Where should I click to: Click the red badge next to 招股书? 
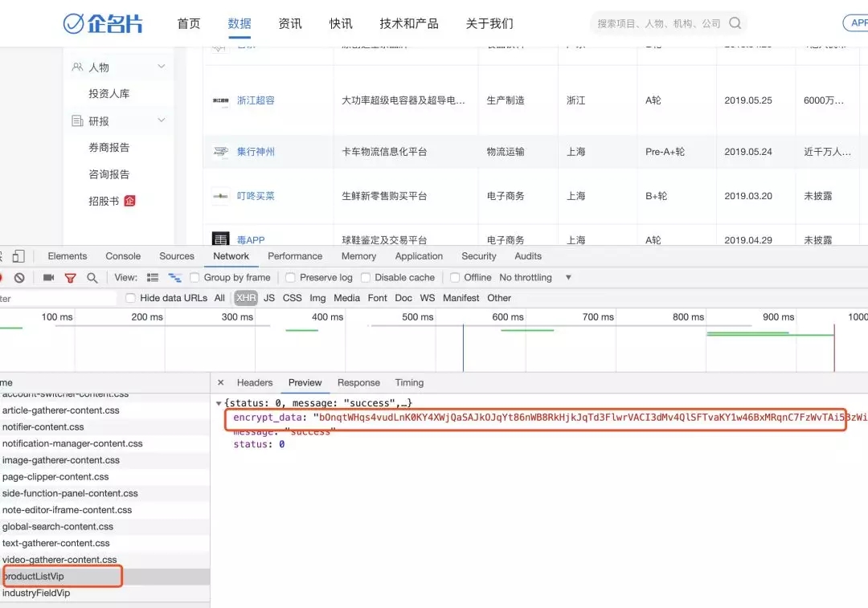(x=129, y=201)
